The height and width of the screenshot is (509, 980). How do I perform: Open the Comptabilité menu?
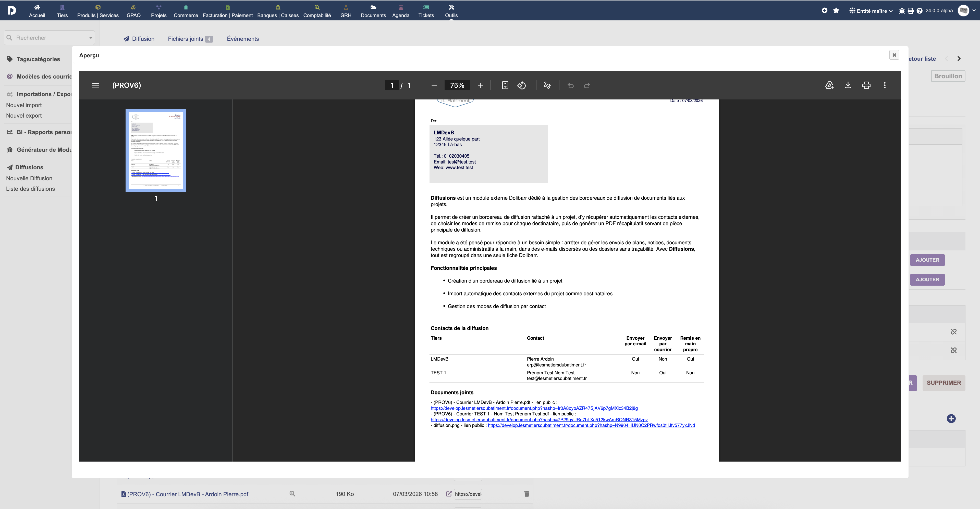[317, 11]
